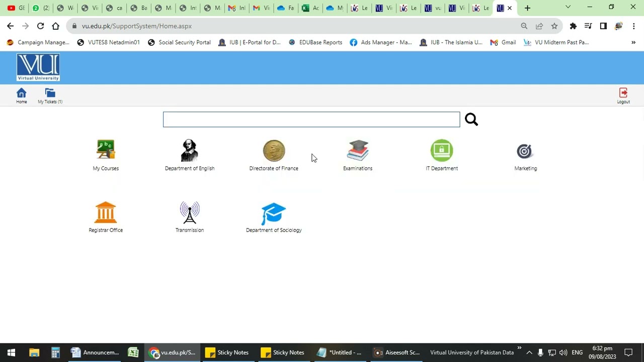The width and height of the screenshot is (644, 362).
Task: Open VU Midterm Past Papers bookmark
Action: [x=556, y=42]
